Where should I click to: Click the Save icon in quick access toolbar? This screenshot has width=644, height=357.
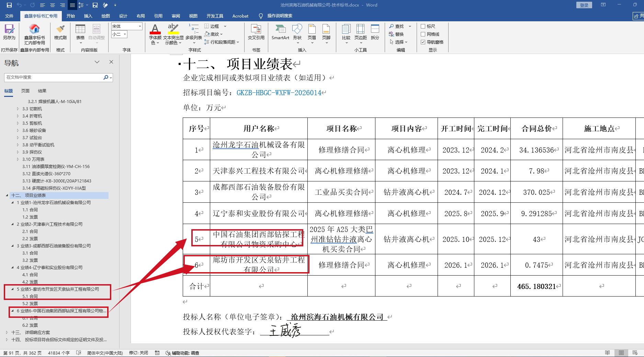(9, 5)
